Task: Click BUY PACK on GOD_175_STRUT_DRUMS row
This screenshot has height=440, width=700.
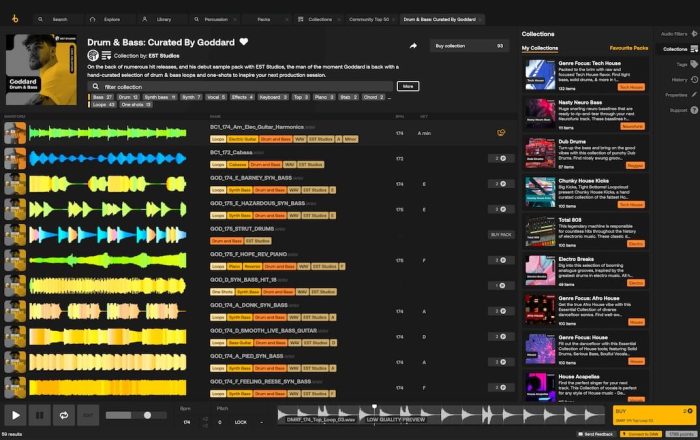Action: pyautogui.click(x=500, y=235)
